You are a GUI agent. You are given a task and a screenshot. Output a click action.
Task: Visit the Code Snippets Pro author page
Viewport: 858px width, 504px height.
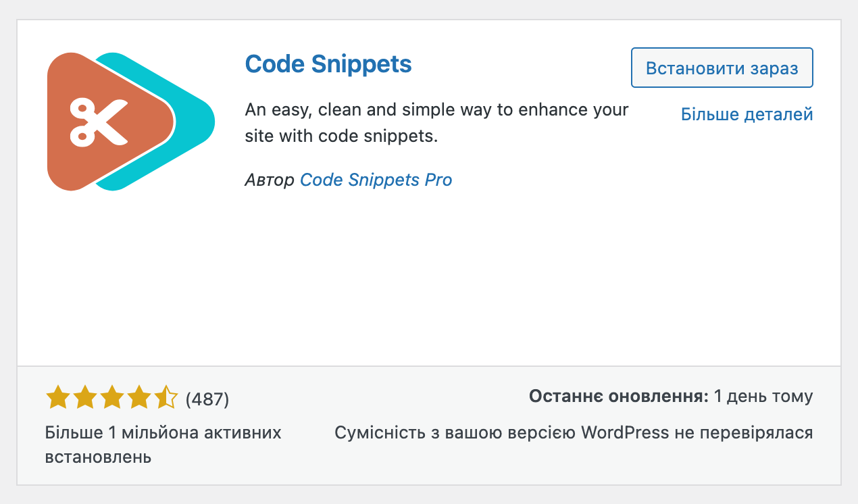[x=376, y=180]
